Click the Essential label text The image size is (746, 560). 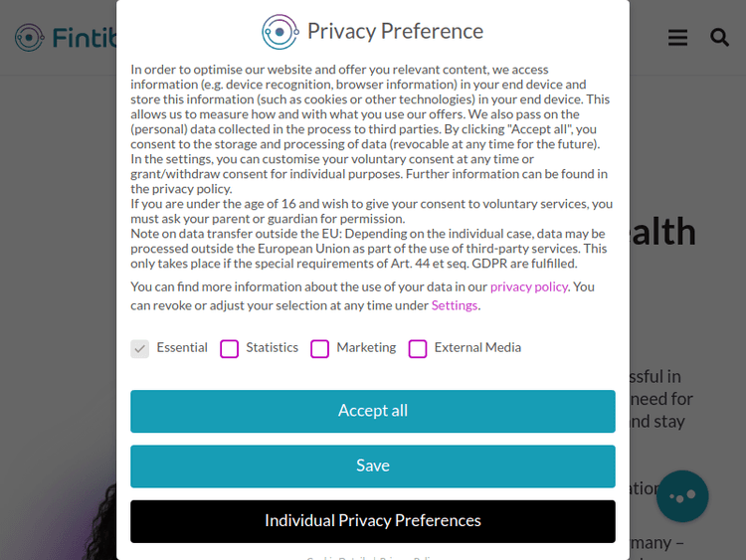pyautogui.click(x=182, y=348)
